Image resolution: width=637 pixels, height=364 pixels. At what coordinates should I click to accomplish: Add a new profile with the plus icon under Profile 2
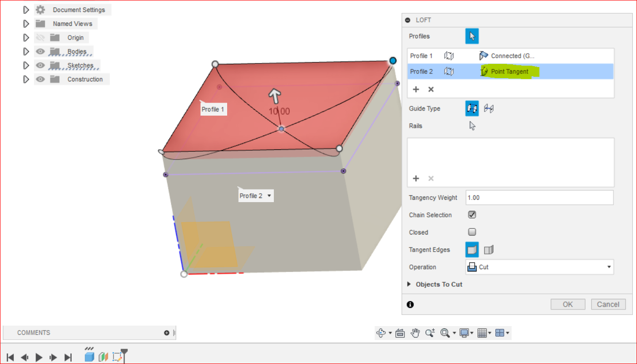(x=416, y=89)
